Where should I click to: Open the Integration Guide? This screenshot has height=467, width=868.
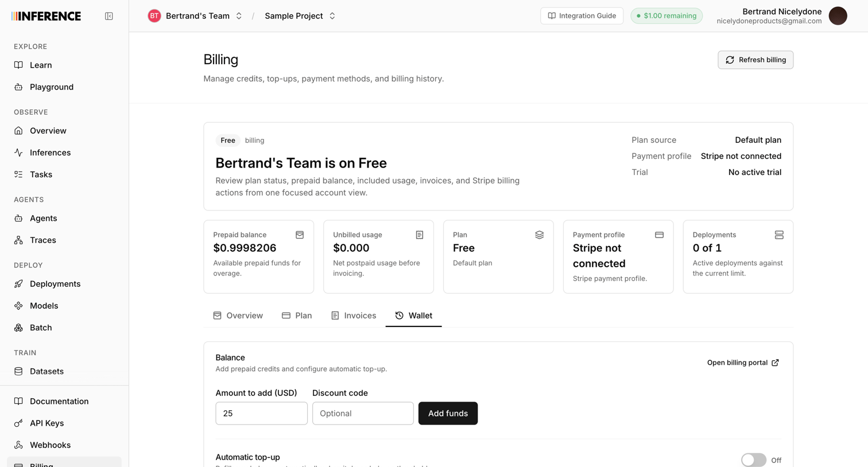[582, 16]
